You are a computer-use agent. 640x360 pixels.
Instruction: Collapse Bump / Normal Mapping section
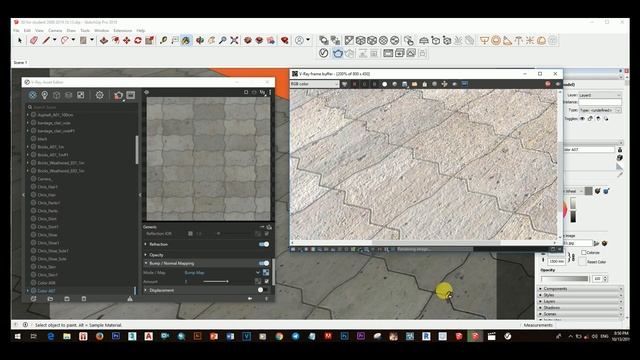146,263
